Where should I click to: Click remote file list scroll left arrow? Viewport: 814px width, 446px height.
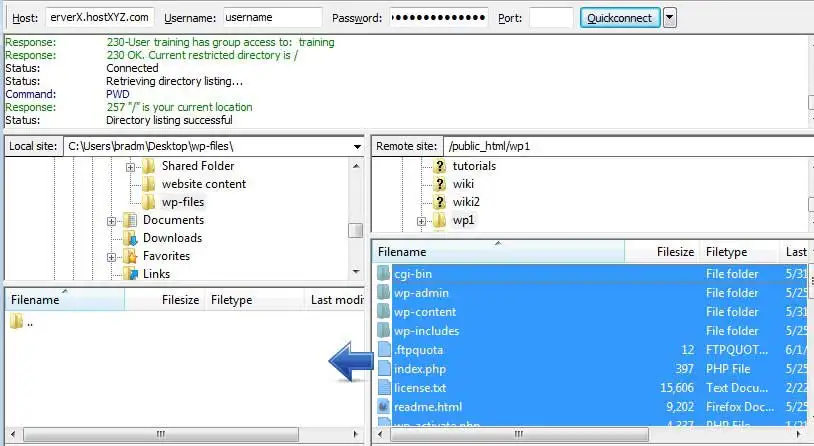(380, 434)
